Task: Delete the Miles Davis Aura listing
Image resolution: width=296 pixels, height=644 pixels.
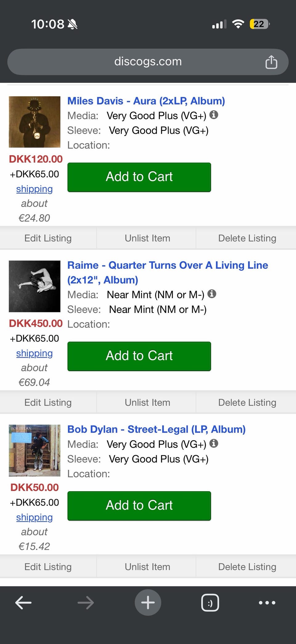Action: pyautogui.click(x=247, y=238)
